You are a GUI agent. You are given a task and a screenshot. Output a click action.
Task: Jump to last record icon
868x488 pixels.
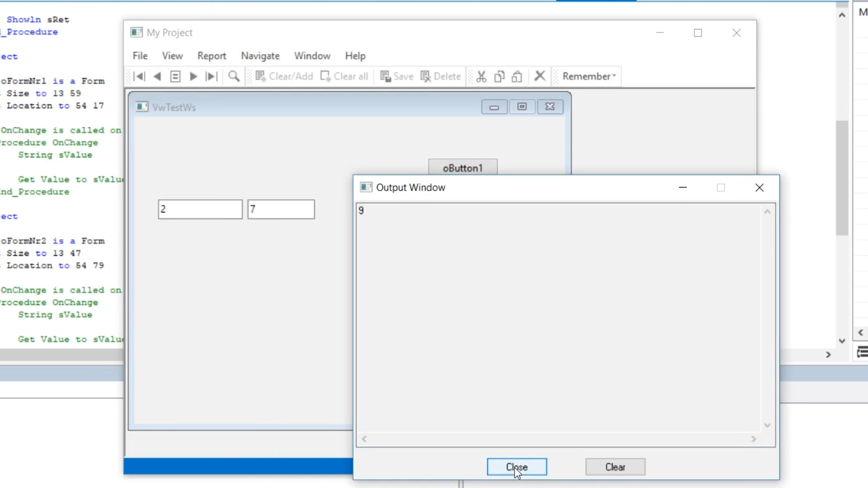[211, 76]
